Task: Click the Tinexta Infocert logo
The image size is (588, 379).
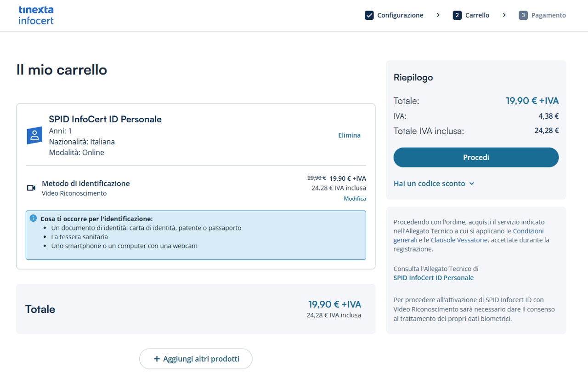Action: [36, 15]
